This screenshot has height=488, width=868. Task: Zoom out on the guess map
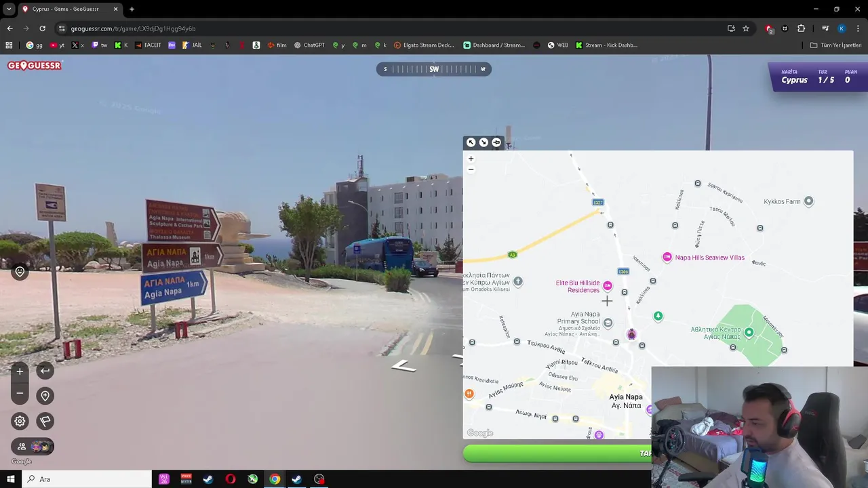pyautogui.click(x=471, y=169)
